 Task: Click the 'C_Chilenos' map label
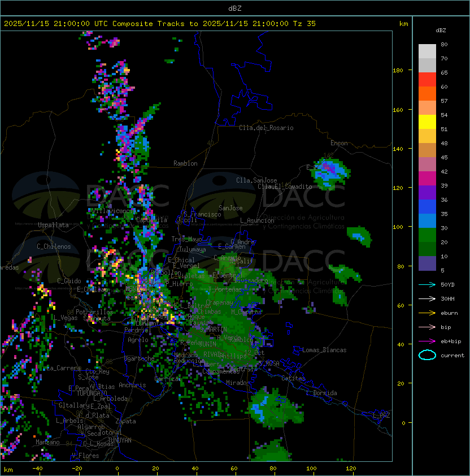tap(54, 246)
